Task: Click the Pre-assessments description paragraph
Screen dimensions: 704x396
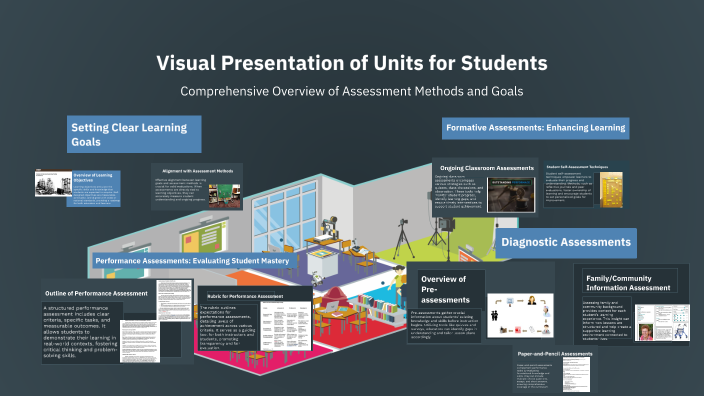Action: pyautogui.click(x=444, y=325)
